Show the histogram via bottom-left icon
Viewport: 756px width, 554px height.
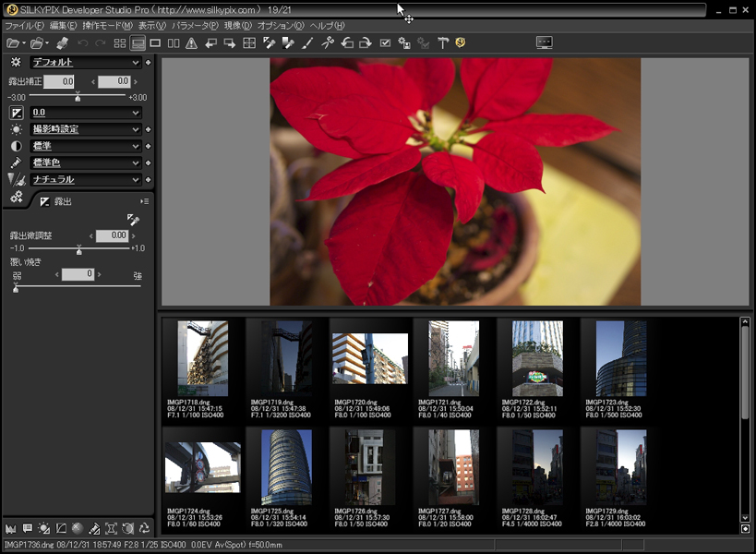[x=11, y=528]
